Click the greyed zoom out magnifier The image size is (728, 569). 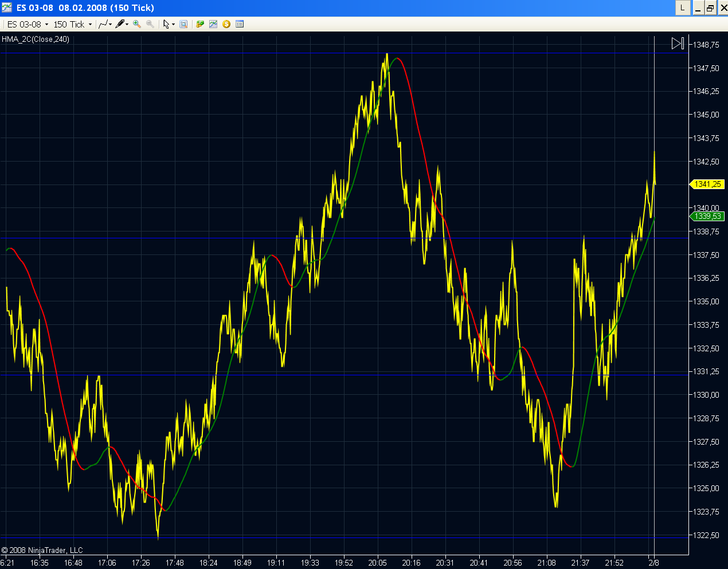pos(150,24)
